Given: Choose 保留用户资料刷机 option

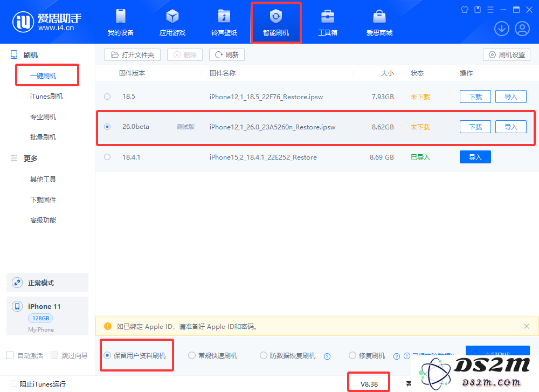Looking at the screenshot, I should (135, 355).
